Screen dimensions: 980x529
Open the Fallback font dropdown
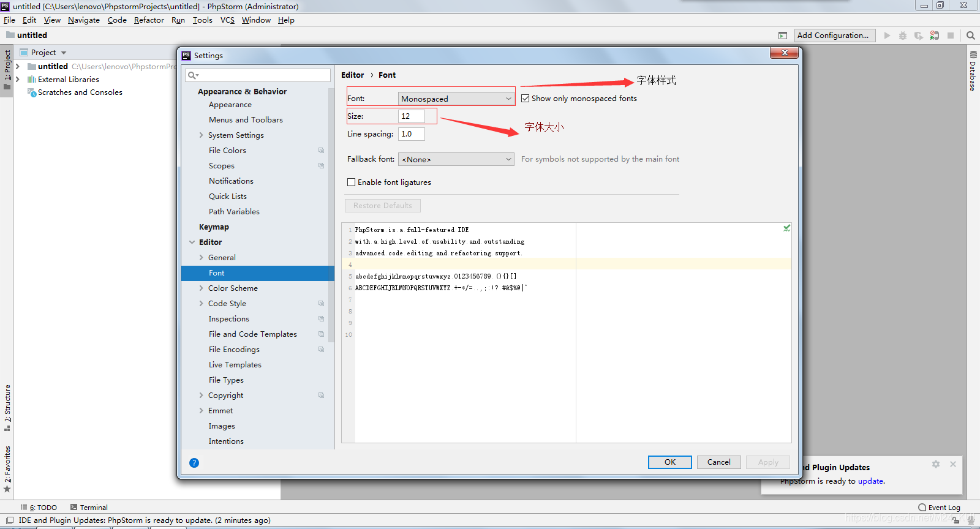coord(456,159)
